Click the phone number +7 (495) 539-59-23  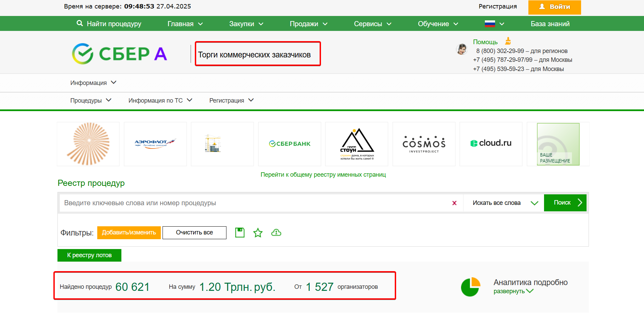pos(498,69)
